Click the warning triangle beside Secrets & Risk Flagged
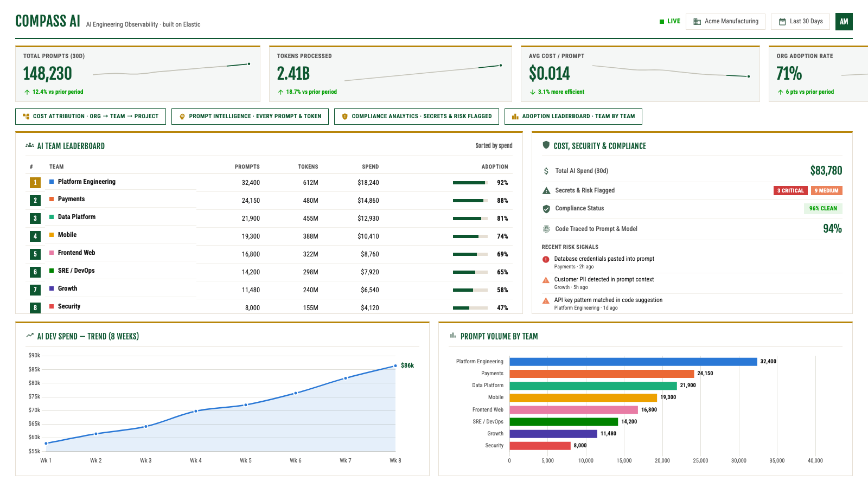This screenshot has width=868, height=488. coord(546,190)
